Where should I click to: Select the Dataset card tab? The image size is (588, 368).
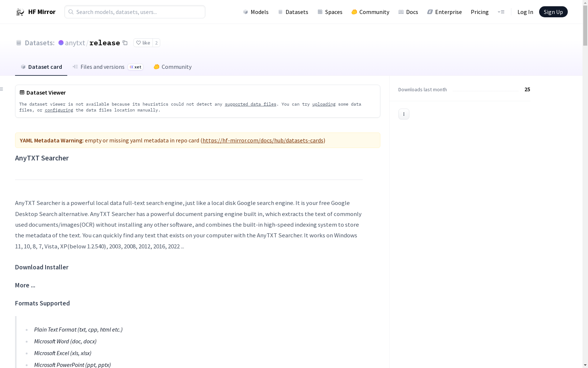tap(41, 67)
